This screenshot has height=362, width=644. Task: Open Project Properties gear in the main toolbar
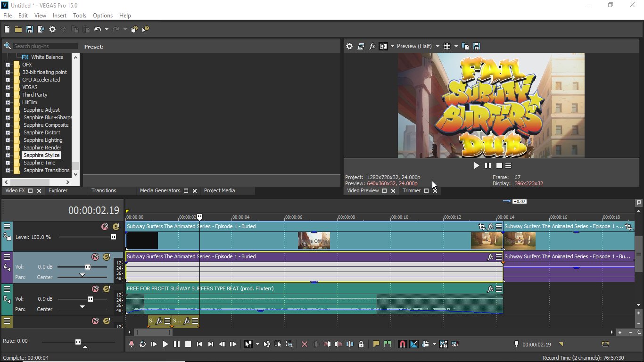pyautogui.click(x=52, y=29)
